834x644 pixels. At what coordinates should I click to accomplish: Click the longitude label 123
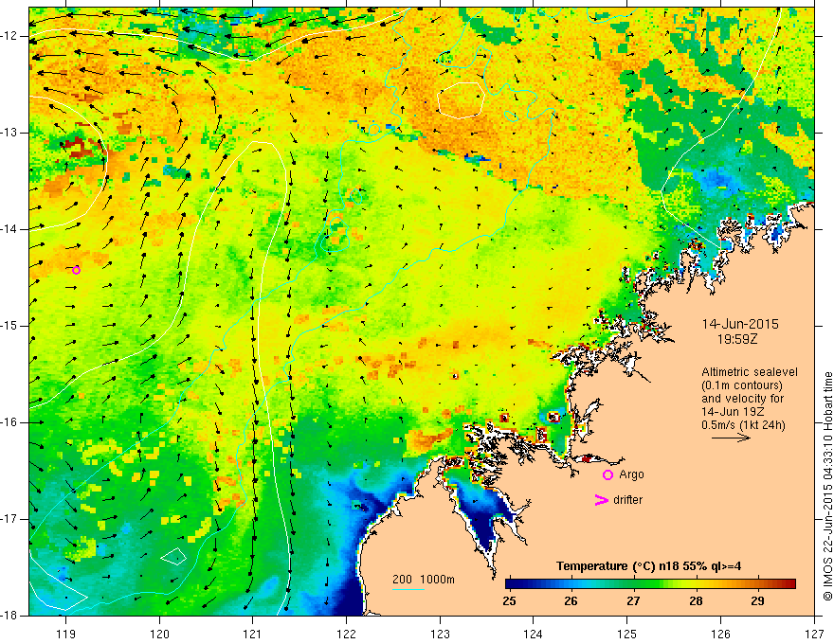click(440, 634)
